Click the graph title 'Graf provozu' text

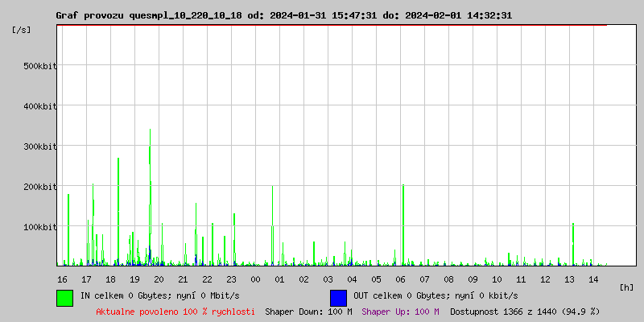pyautogui.click(x=89, y=15)
